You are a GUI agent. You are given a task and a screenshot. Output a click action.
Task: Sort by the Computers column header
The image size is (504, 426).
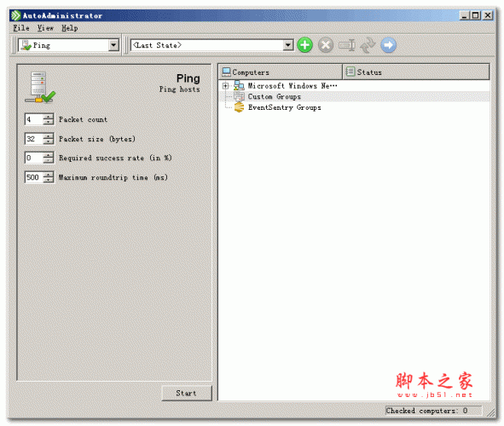(x=281, y=72)
